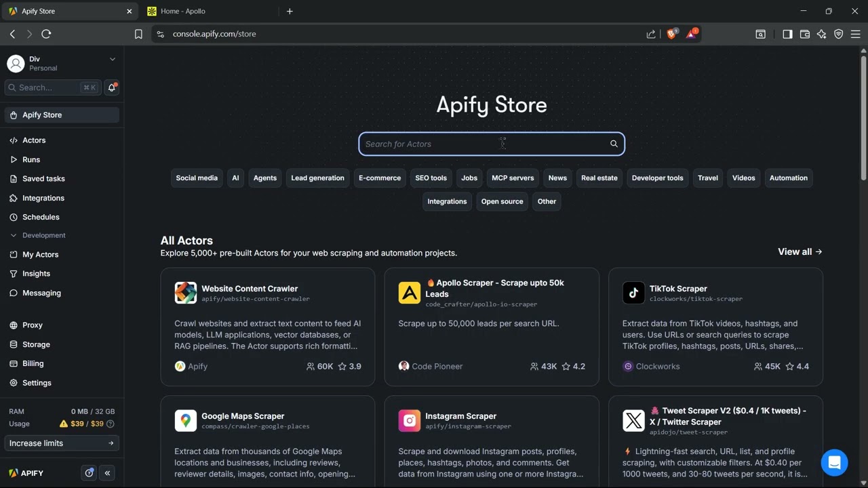This screenshot has height=488, width=868.
Task: Click the Brave Rewards triangle icon
Action: point(691,34)
